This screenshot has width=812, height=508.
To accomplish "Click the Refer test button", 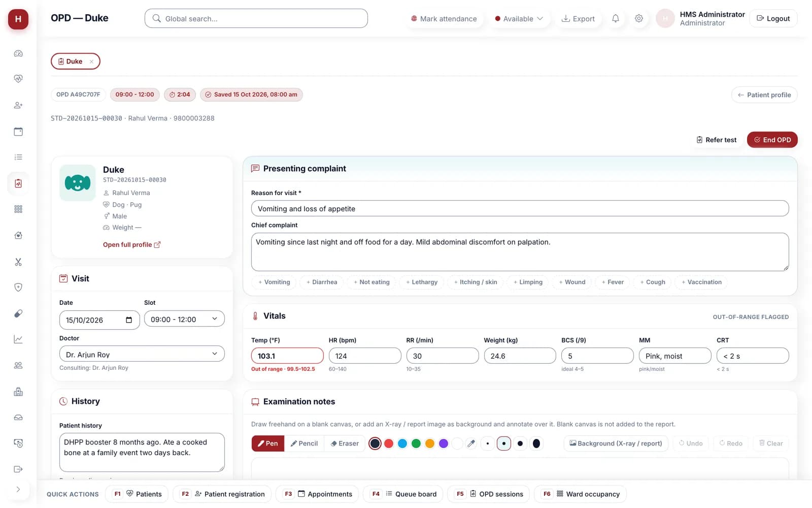I will [x=716, y=140].
